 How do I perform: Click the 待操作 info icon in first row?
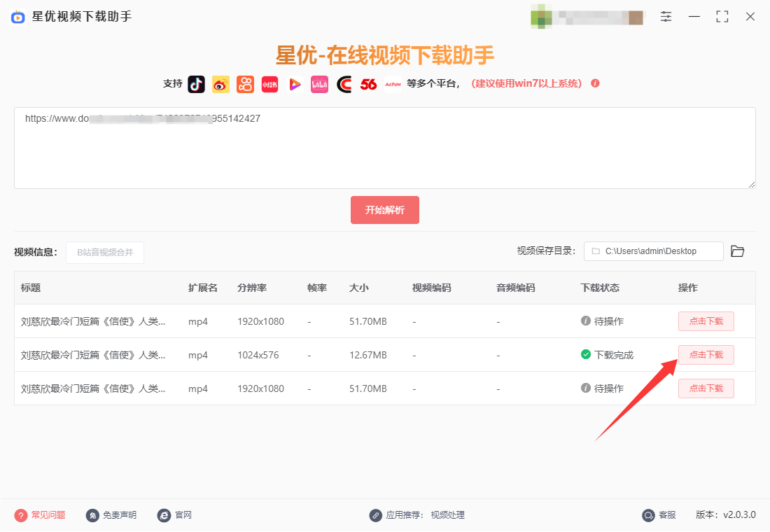pos(585,321)
